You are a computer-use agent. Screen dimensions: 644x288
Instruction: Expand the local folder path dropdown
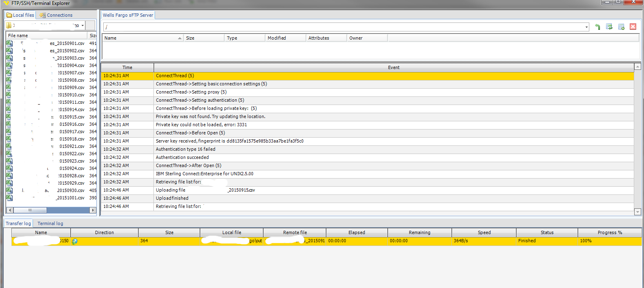pyautogui.click(x=82, y=25)
